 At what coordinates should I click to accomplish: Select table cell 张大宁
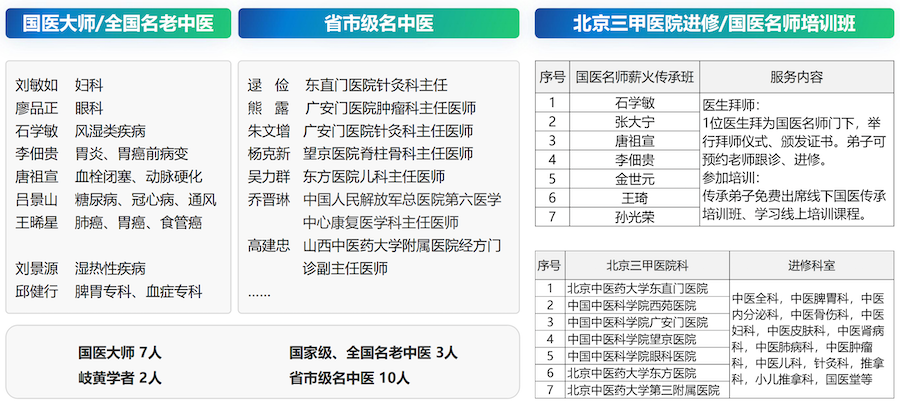(x=634, y=122)
